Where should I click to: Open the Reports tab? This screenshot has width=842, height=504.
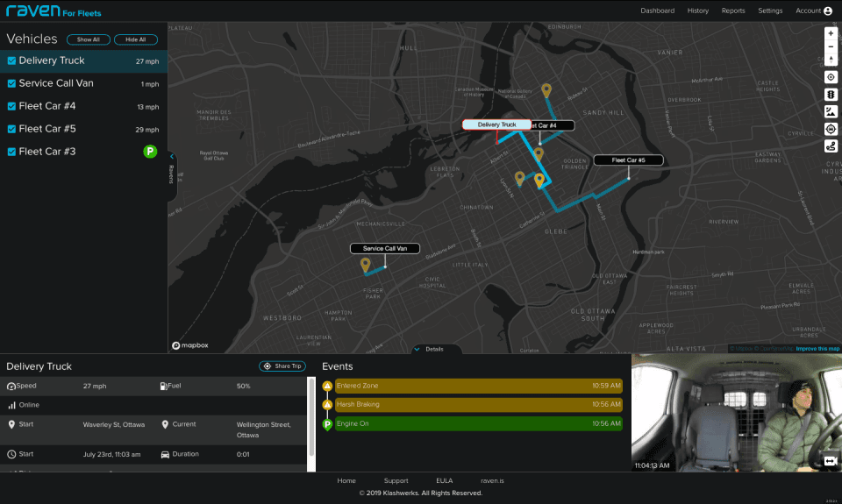(x=733, y=11)
